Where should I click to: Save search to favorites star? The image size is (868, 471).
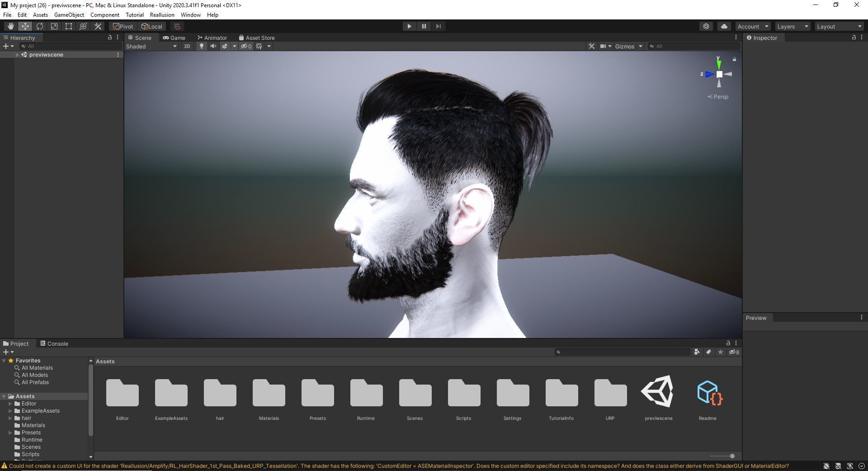[x=721, y=352]
